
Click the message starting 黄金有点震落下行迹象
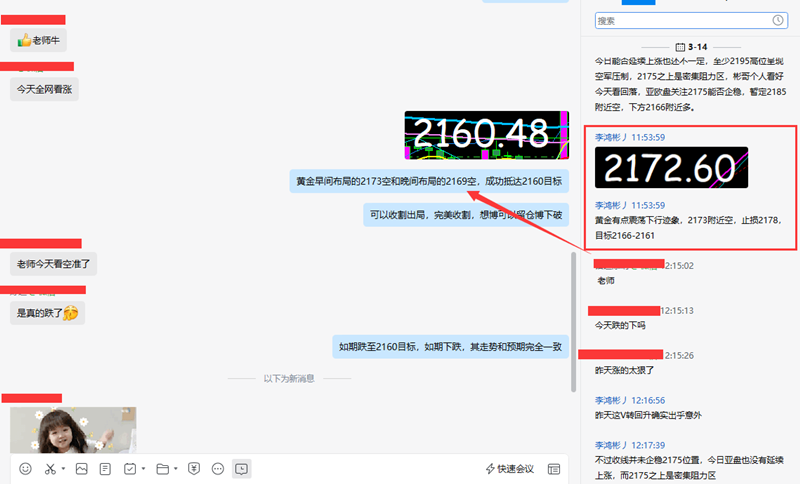click(689, 227)
